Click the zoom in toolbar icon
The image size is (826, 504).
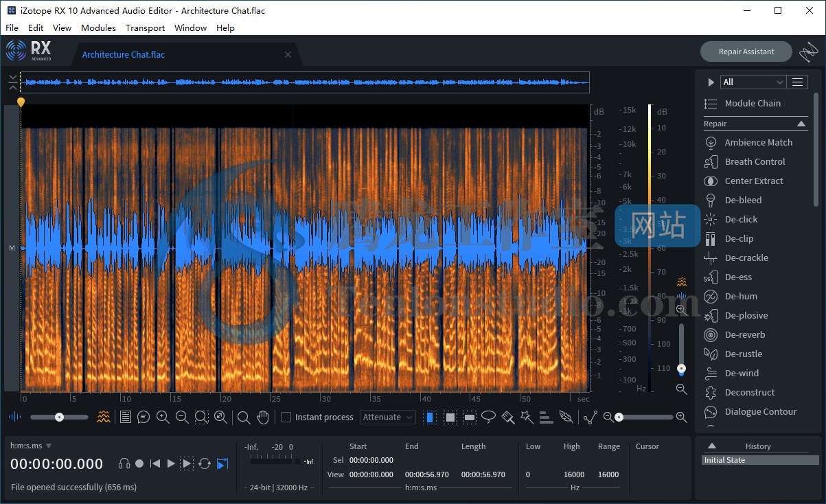(163, 417)
